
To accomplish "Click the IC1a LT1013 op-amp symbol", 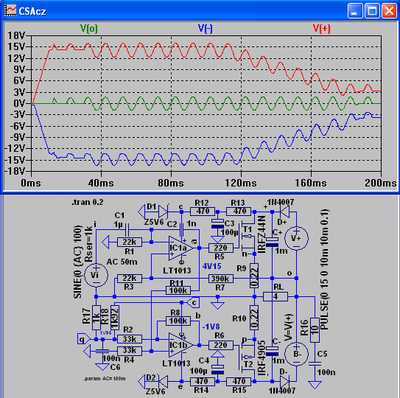I will click(x=181, y=248).
